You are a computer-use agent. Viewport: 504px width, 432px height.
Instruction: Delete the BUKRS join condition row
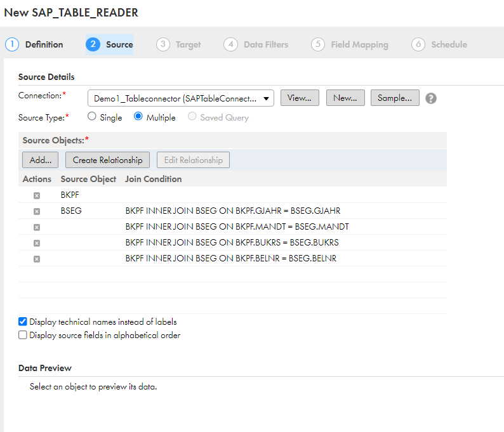click(37, 243)
